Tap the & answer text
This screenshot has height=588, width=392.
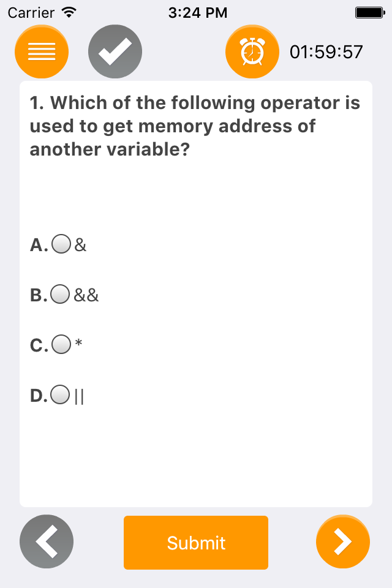coord(80,245)
